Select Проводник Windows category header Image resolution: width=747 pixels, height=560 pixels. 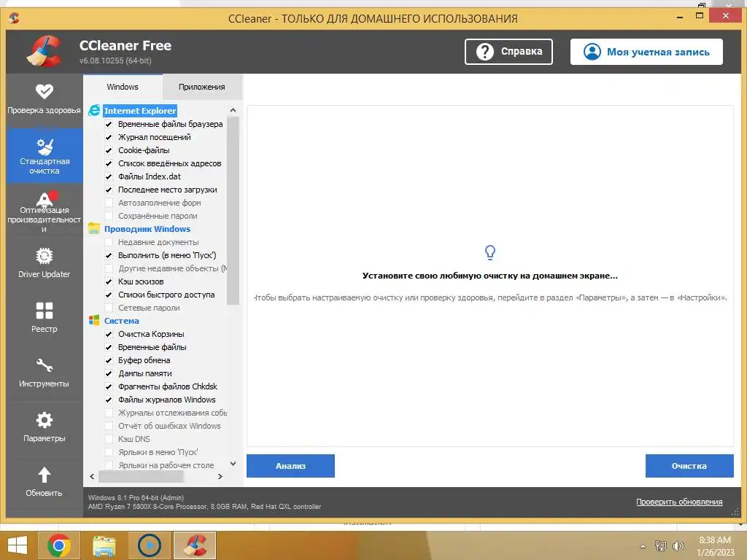[147, 228]
